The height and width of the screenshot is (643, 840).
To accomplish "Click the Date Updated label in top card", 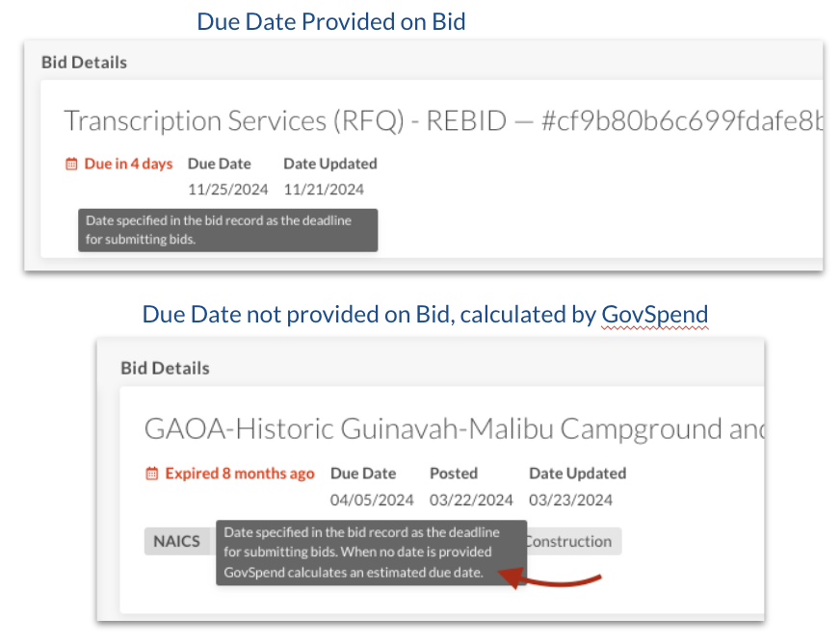I will click(x=329, y=164).
